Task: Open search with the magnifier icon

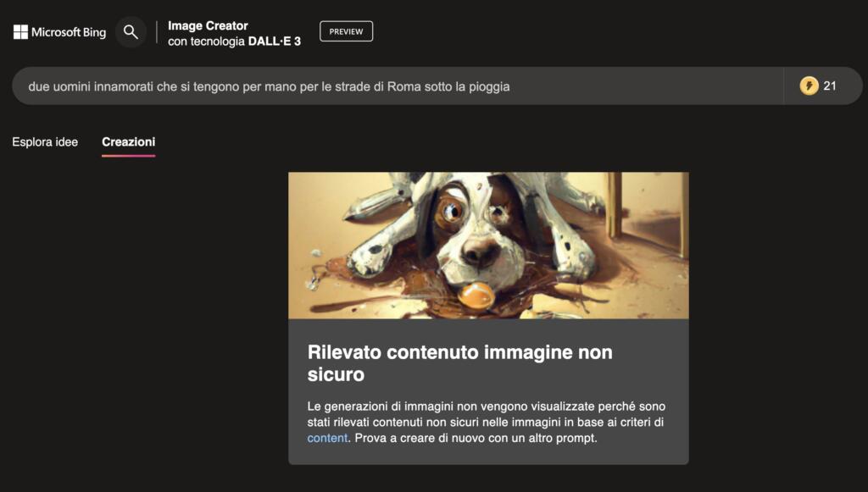Action: 131,32
